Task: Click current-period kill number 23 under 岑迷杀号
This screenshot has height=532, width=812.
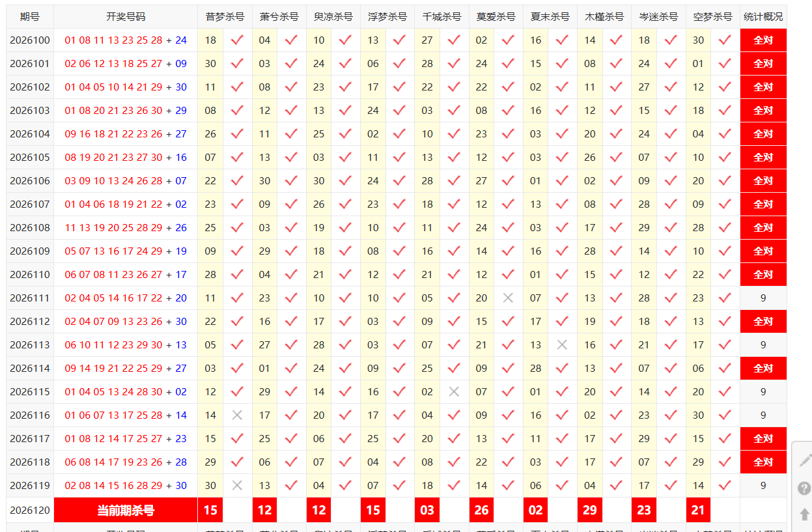Action: (x=644, y=510)
